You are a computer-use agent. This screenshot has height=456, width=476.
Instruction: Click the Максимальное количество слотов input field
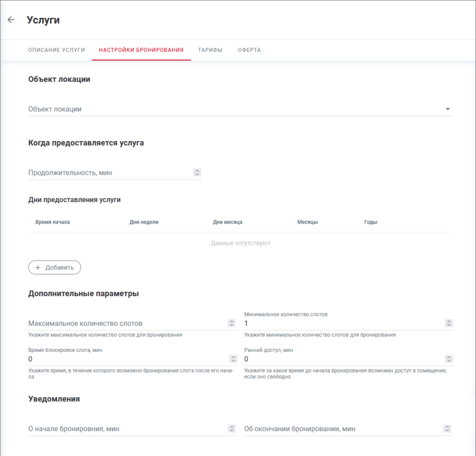click(119, 323)
